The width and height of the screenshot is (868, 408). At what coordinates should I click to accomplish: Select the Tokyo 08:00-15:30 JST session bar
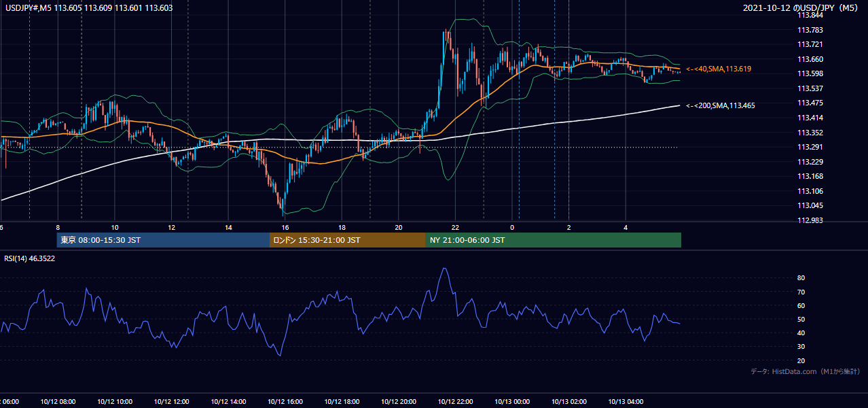click(163, 240)
